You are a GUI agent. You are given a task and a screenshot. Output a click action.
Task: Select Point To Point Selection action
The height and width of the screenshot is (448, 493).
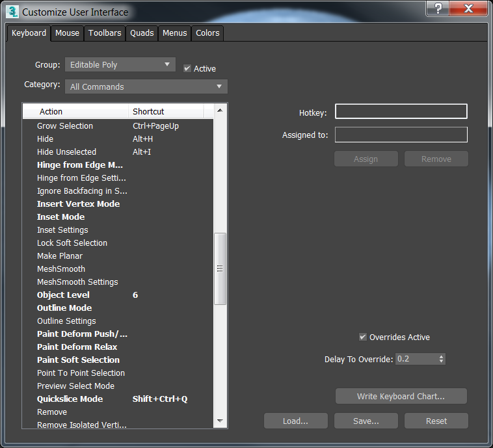(81, 373)
